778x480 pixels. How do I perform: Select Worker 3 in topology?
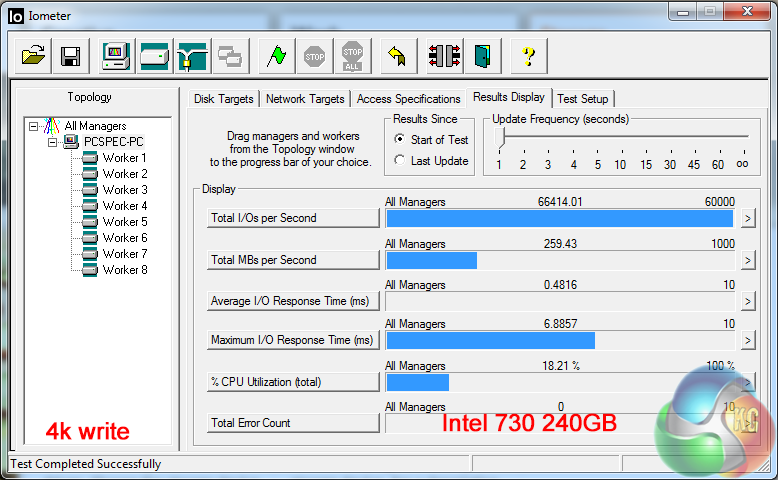pos(125,190)
